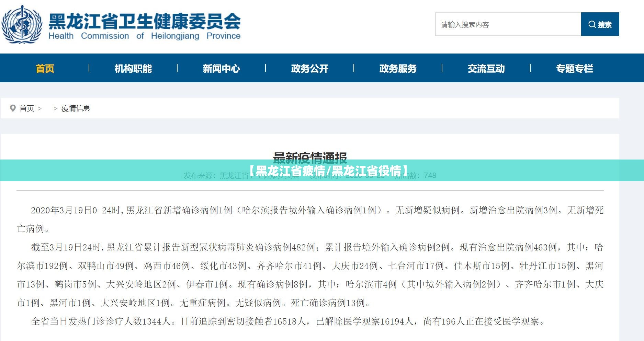Open the 机构职能 navigation menu

tap(133, 69)
